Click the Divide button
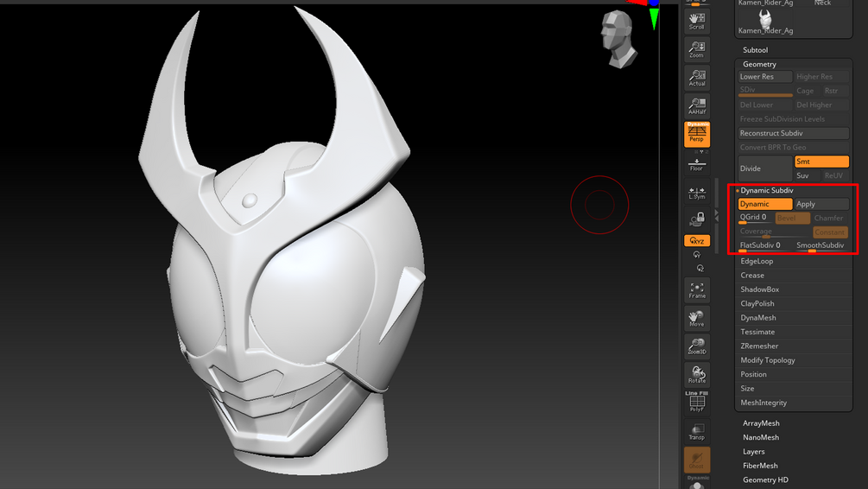This screenshot has width=868, height=489. 765,168
